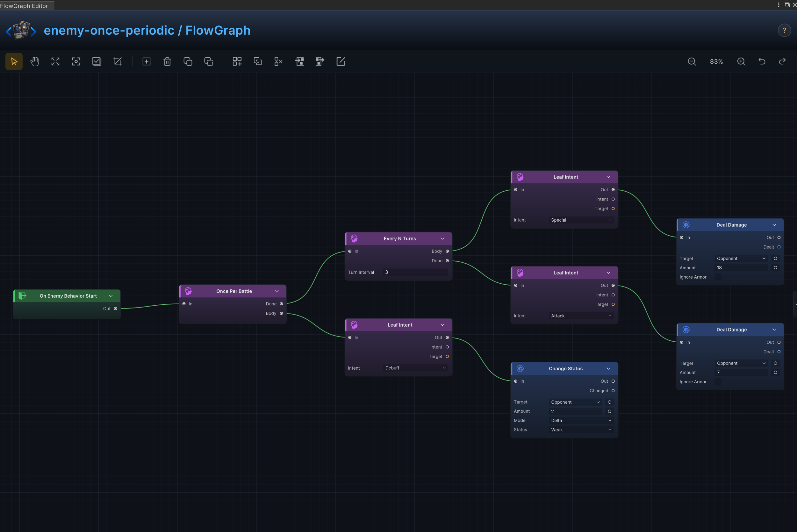Open the Intent dropdown showing Debuff

click(x=415, y=368)
